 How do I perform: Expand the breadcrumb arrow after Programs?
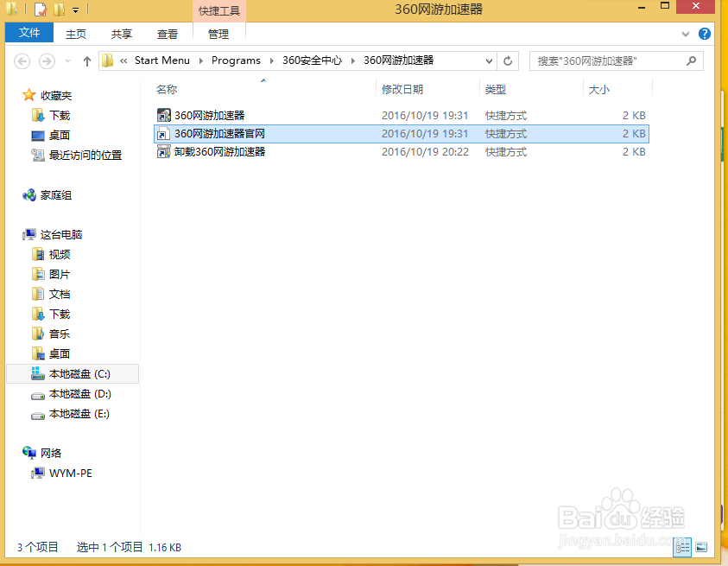(270, 60)
